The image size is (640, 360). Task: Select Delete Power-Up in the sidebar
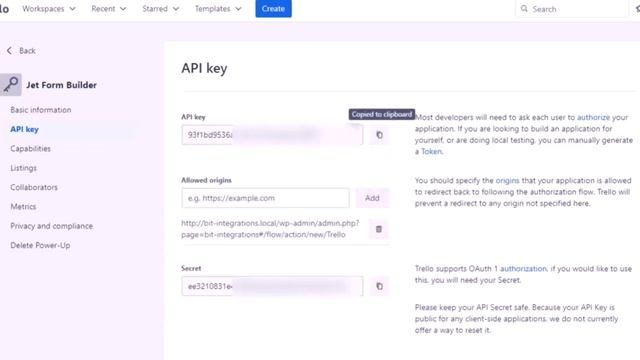point(40,245)
